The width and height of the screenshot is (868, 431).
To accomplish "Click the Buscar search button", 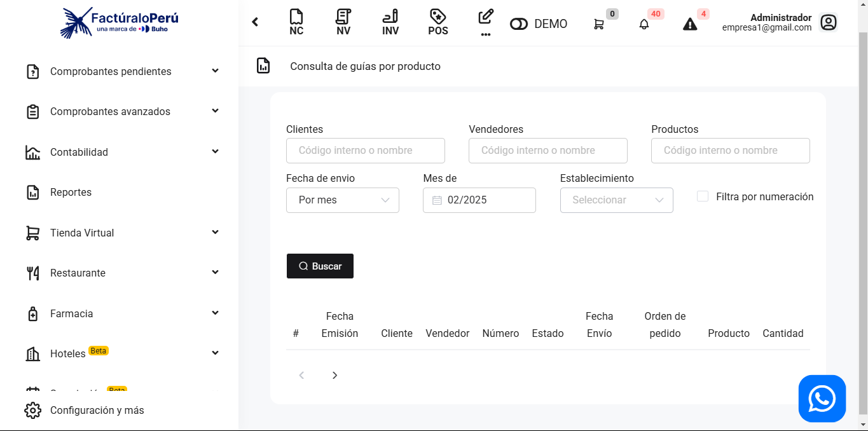I will 320,266.
